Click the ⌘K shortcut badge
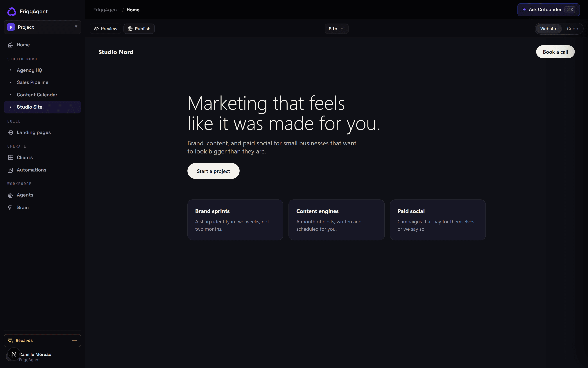 click(x=570, y=10)
